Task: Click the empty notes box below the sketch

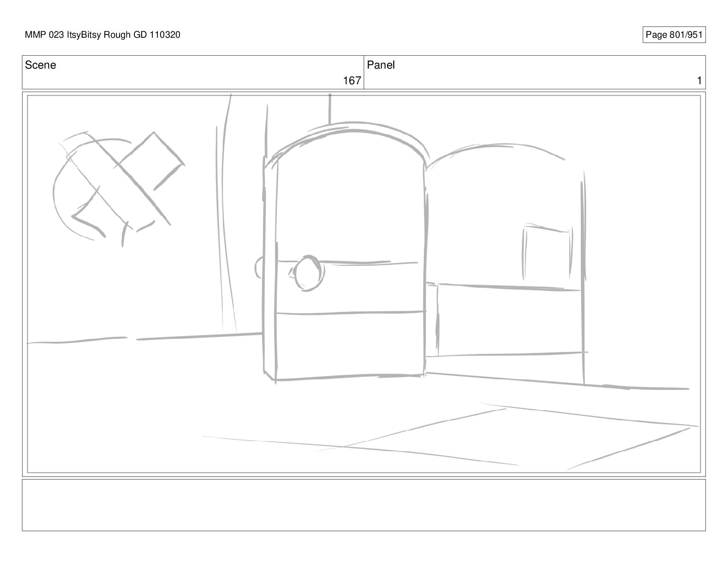Action: click(x=364, y=505)
